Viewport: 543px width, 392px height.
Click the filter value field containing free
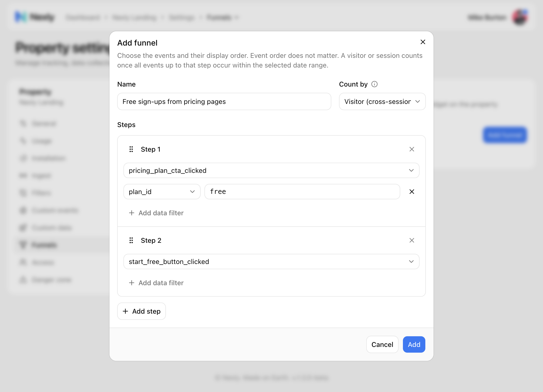(302, 192)
